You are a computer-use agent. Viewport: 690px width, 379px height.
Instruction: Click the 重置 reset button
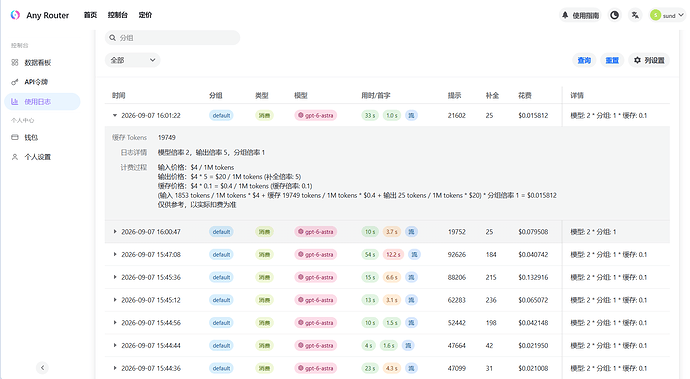coord(612,60)
